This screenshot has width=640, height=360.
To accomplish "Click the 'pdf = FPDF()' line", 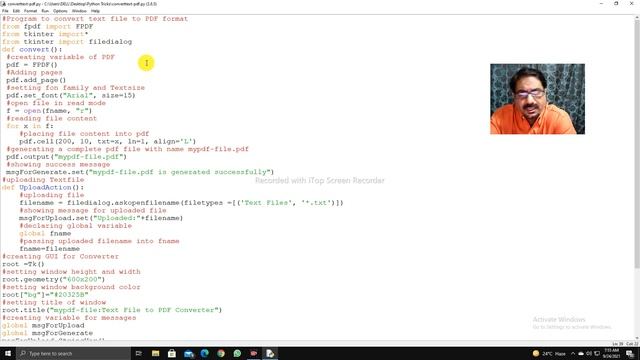I will (32, 65).
